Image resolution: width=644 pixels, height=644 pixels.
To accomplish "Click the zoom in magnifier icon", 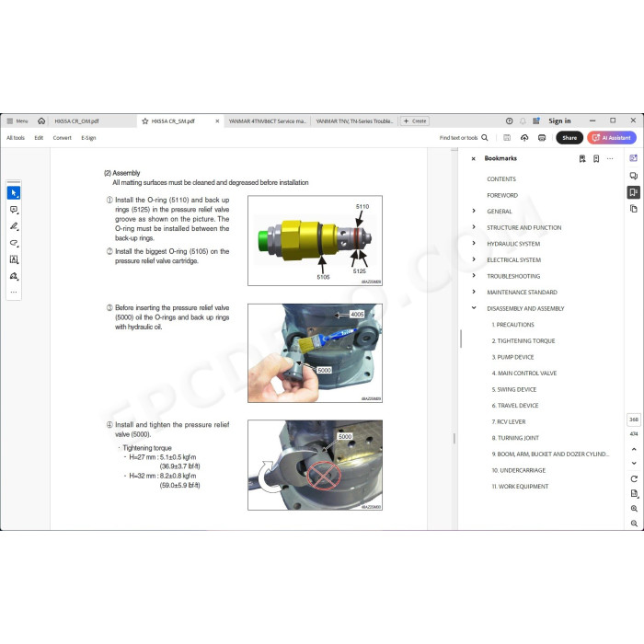I will [x=634, y=509].
